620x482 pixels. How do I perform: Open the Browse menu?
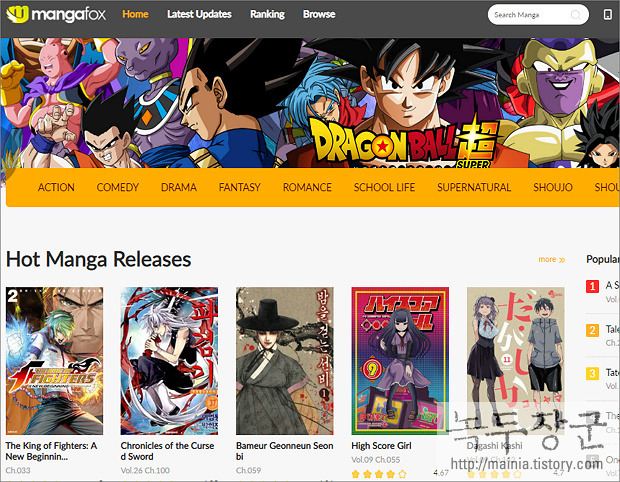(x=319, y=14)
